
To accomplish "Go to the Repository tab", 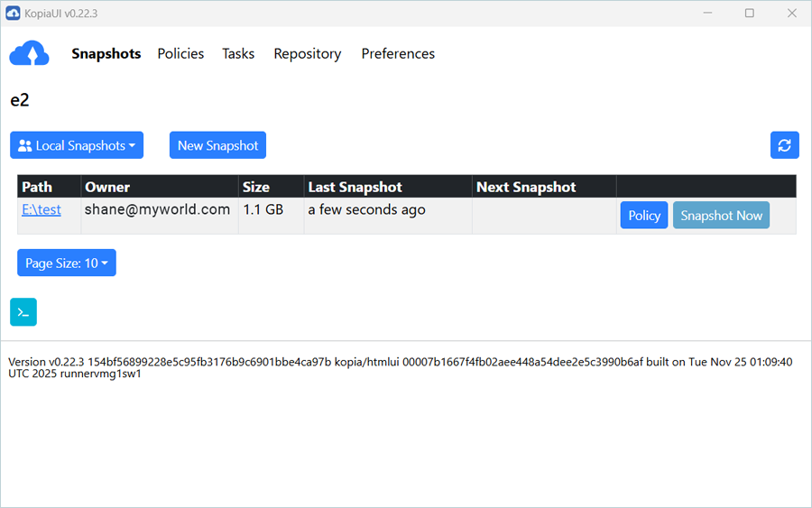I will point(307,54).
